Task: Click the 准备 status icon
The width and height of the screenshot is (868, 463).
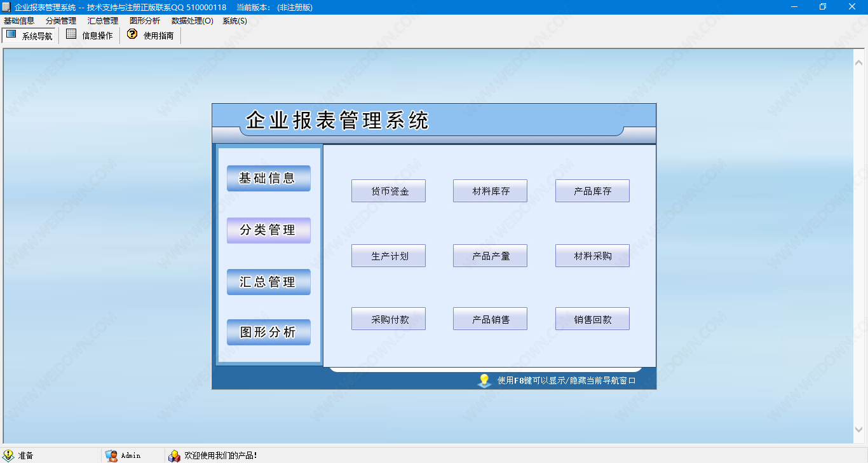Action: tap(8, 455)
